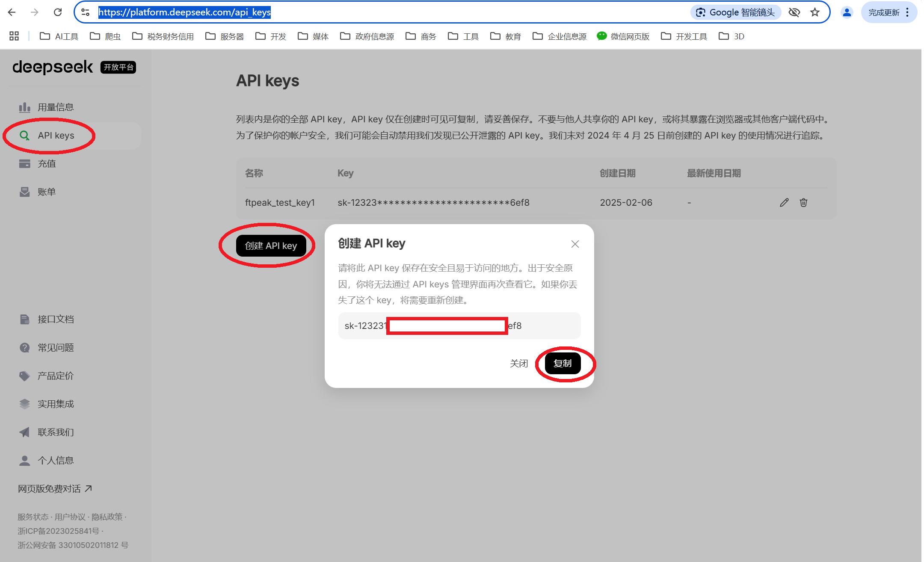This screenshot has width=924, height=562.
Task: Select API keys in the sidebar
Action: coord(56,136)
